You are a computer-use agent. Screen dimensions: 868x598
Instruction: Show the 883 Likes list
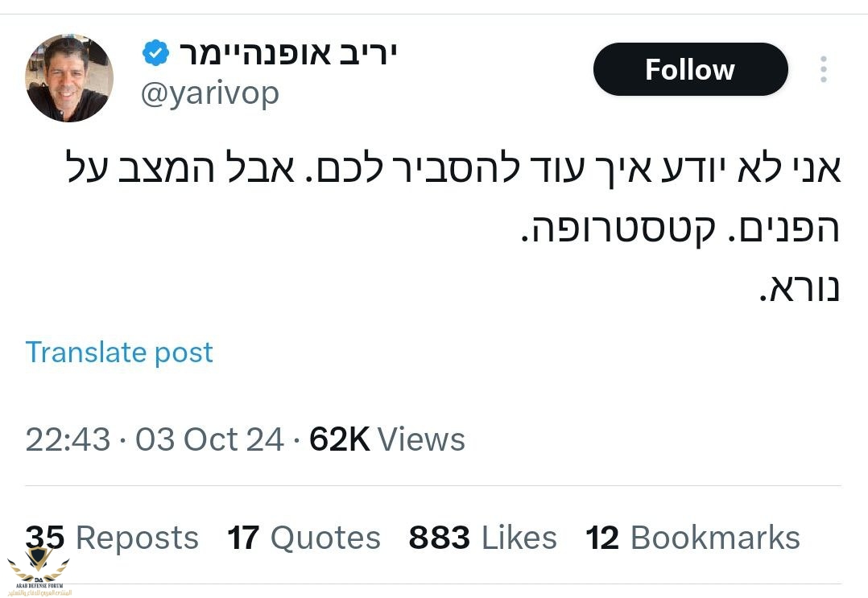(x=482, y=538)
